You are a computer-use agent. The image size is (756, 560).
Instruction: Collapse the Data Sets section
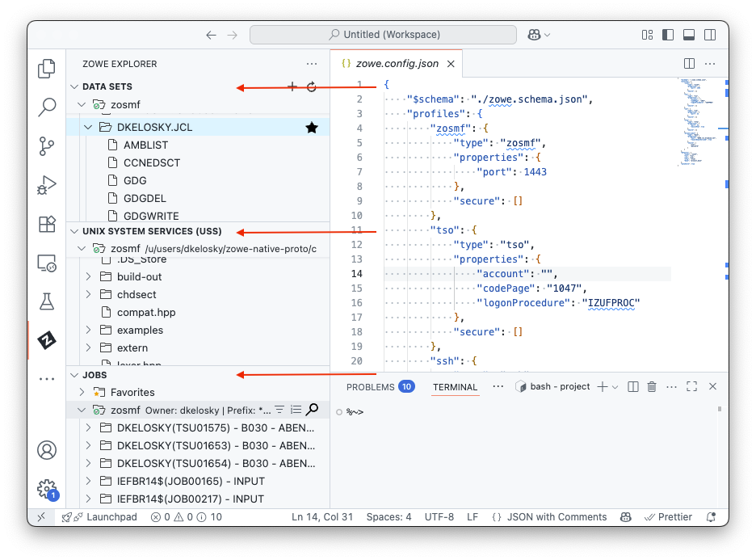[x=74, y=86]
